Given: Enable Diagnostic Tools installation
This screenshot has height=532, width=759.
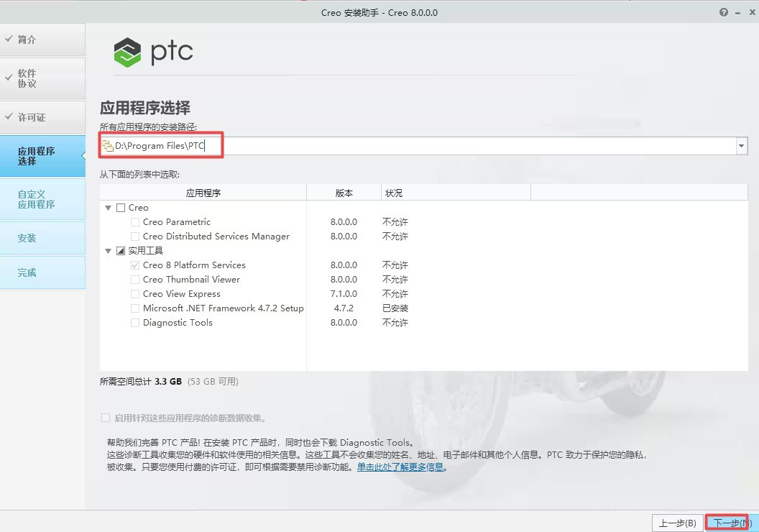Looking at the screenshot, I should pyautogui.click(x=134, y=322).
